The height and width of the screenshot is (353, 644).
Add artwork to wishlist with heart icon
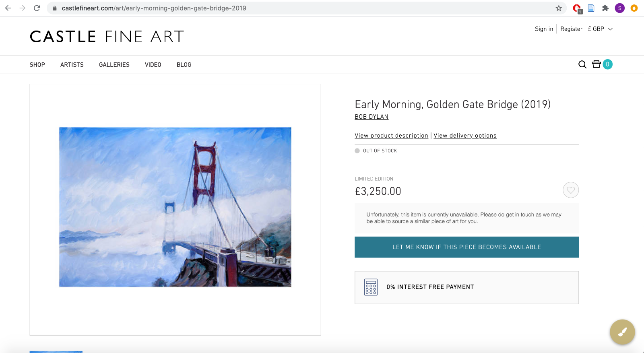pyautogui.click(x=570, y=190)
